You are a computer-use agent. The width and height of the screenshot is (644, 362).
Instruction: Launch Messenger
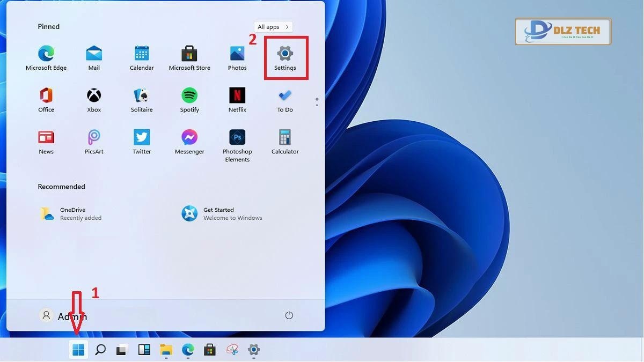(x=189, y=142)
